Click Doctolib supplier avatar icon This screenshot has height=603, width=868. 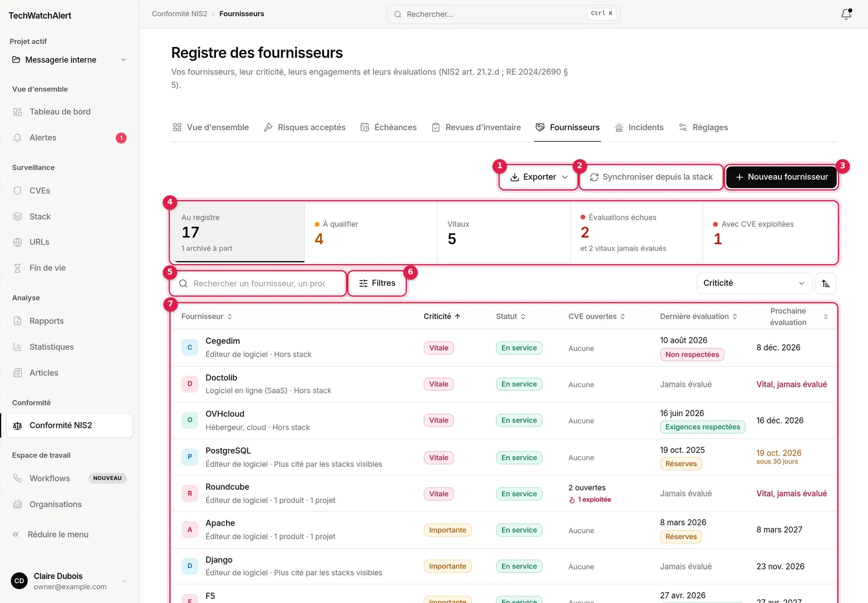190,384
